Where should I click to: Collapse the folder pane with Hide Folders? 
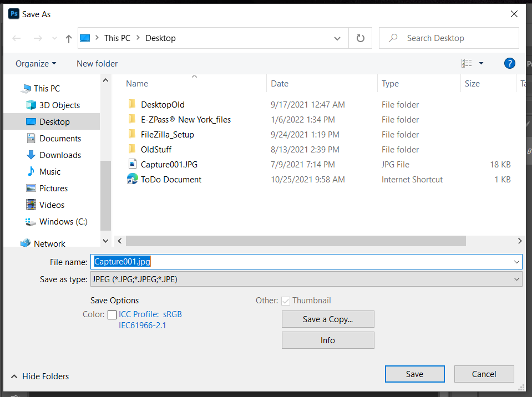40,376
